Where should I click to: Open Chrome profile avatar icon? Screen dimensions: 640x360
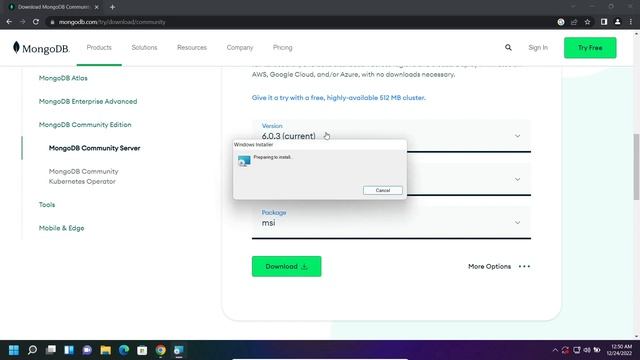point(618,22)
